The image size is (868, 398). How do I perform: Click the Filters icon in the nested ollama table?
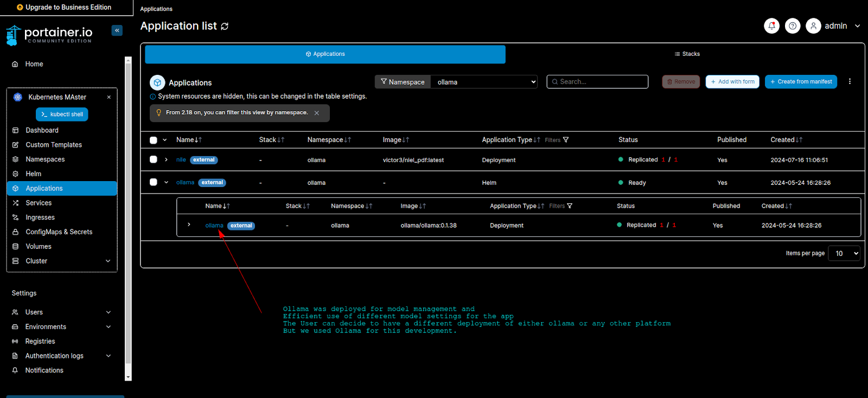(x=570, y=206)
